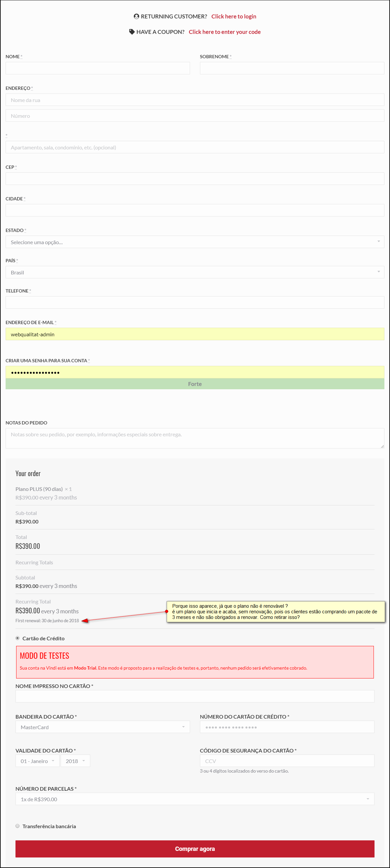Open the Estado dropdown
This screenshot has height=868, width=390.
click(x=195, y=242)
